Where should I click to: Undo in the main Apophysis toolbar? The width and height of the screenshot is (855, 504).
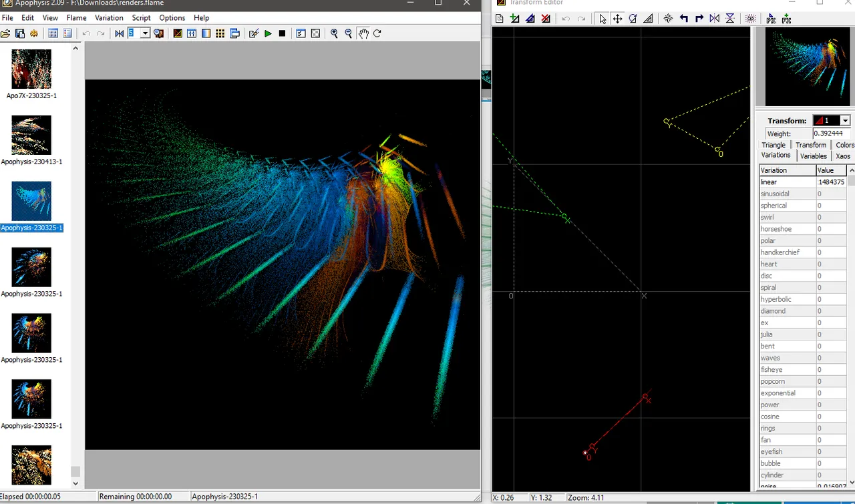(86, 33)
